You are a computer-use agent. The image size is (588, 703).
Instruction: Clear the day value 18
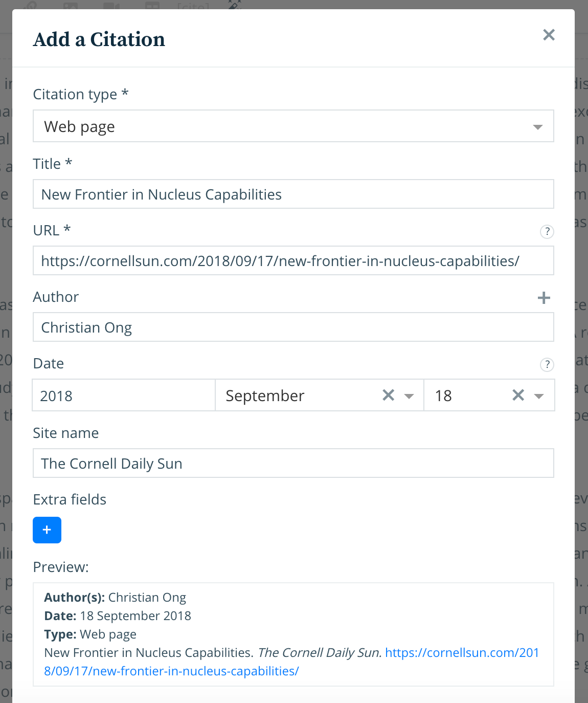(x=518, y=395)
